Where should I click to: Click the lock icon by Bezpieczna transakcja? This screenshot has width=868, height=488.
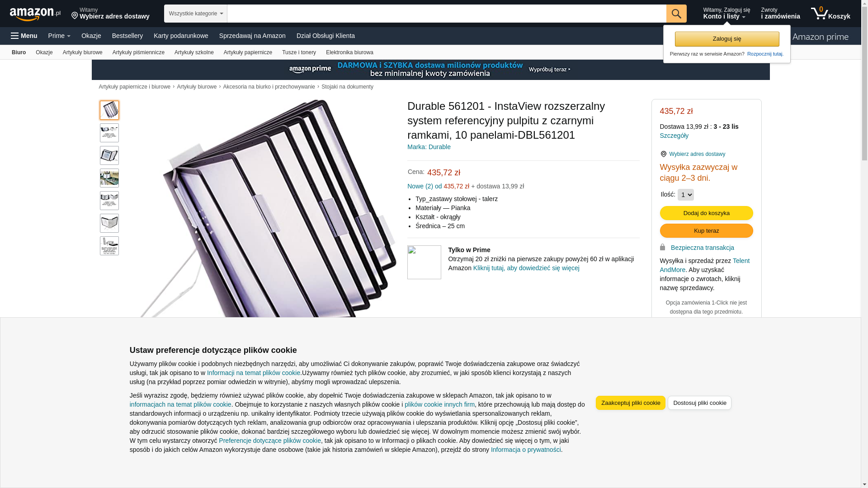[x=662, y=247]
